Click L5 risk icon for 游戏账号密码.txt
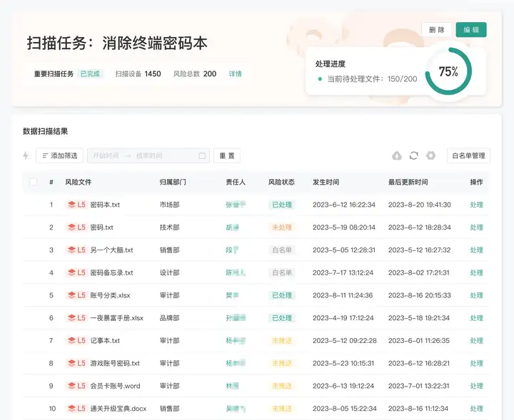 (x=76, y=363)
